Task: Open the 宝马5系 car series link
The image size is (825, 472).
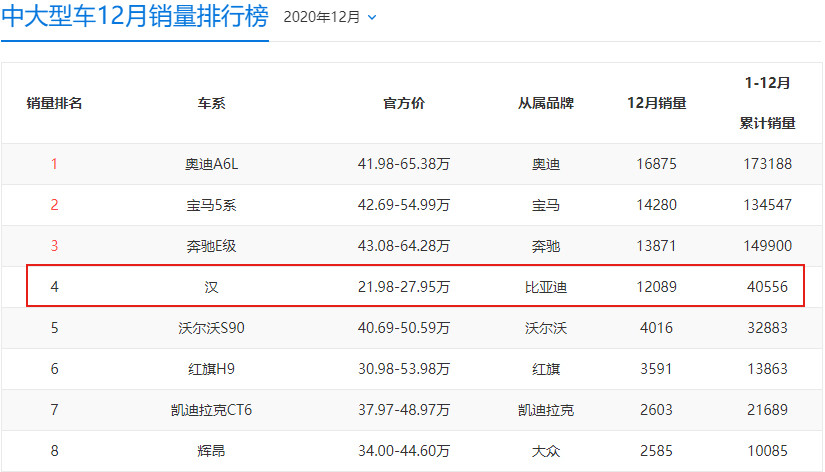Action: (x=212, y=205)
